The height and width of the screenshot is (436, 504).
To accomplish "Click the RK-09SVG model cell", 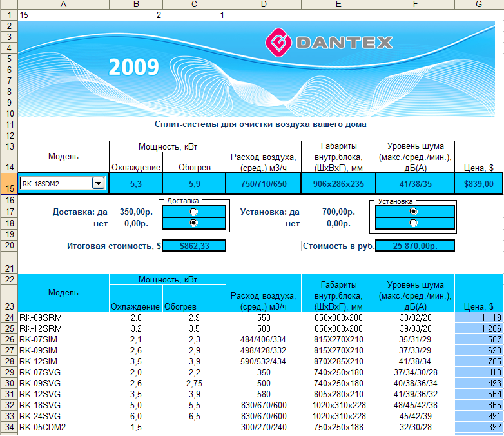I will (63, 383).
